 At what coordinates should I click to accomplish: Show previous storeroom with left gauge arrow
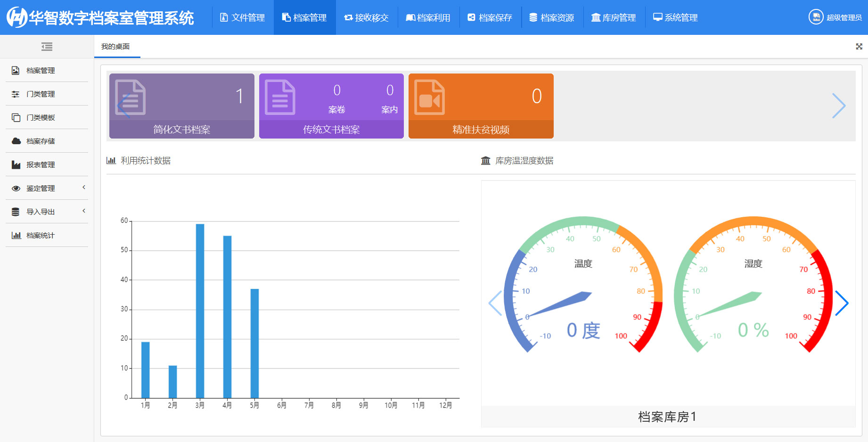tap(495, 303)
